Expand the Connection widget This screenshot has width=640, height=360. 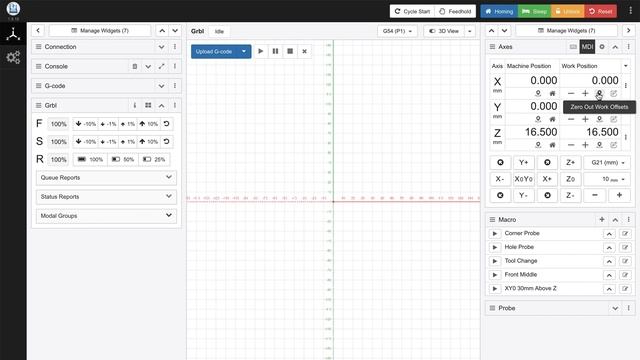(x=161, y=47)
